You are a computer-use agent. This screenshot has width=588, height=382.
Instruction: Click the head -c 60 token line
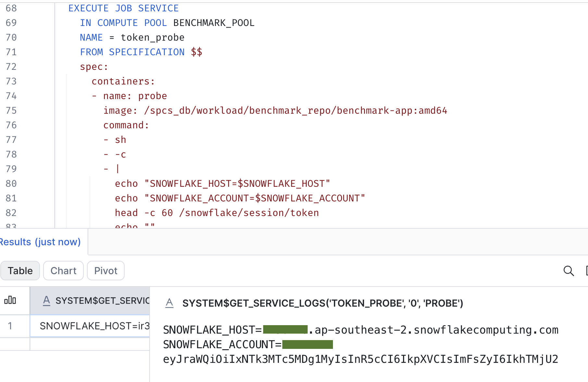(217, 213)
